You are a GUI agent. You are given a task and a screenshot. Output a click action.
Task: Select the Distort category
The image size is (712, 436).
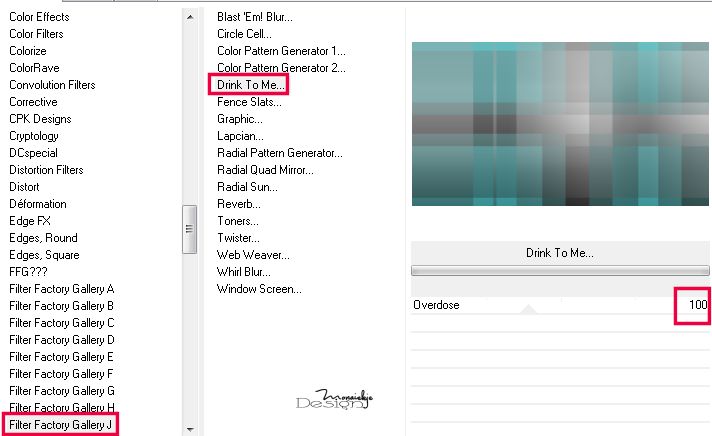(24, 187)
